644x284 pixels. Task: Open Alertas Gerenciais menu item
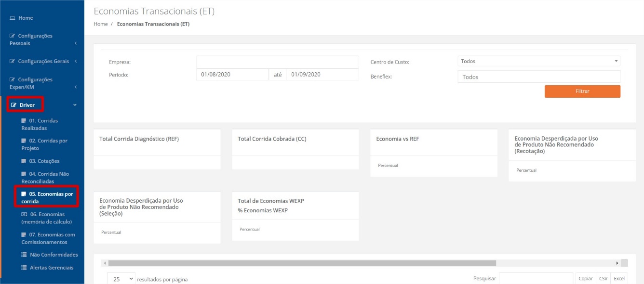(x=47, y=268)
